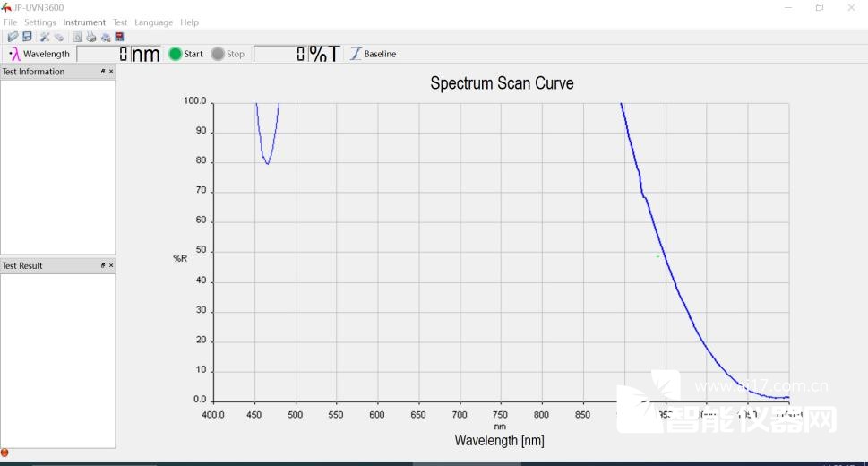Click inside the Test Information list area
Screen dimensions: 868x466
(57, 167)
